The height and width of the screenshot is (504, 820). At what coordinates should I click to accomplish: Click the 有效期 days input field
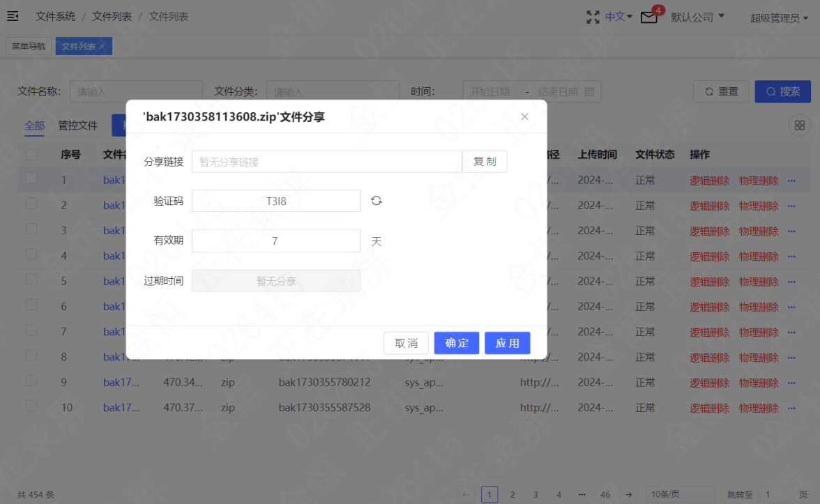(275, 240)
